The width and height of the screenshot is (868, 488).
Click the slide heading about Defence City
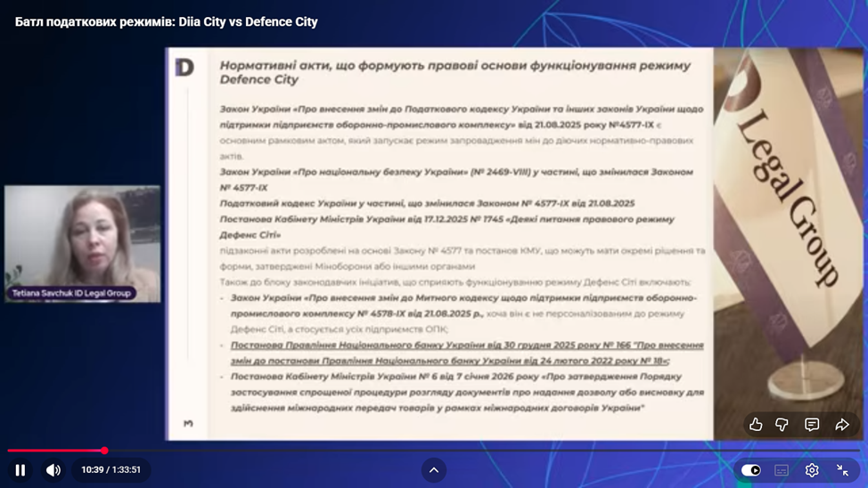[x=454, y=72]
